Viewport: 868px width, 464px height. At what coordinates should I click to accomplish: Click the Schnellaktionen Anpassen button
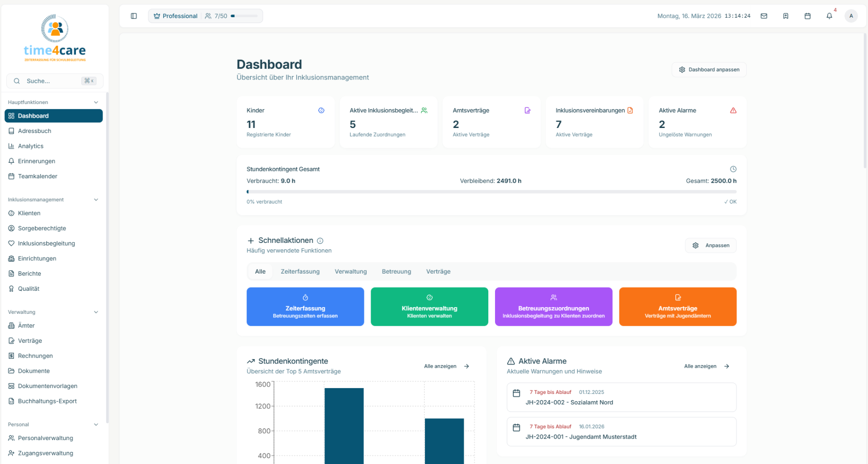pyautogui.click(x=711, y=246)
